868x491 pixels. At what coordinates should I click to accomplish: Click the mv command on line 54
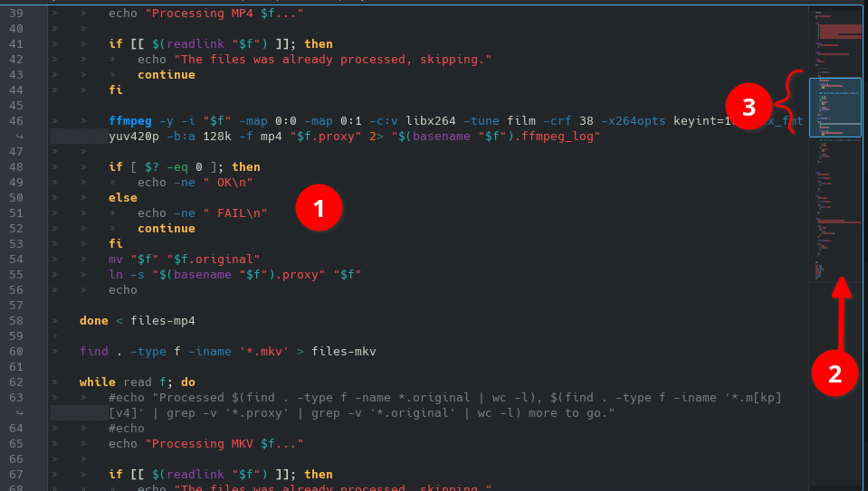pyautogui.click(x=116, y=260)
